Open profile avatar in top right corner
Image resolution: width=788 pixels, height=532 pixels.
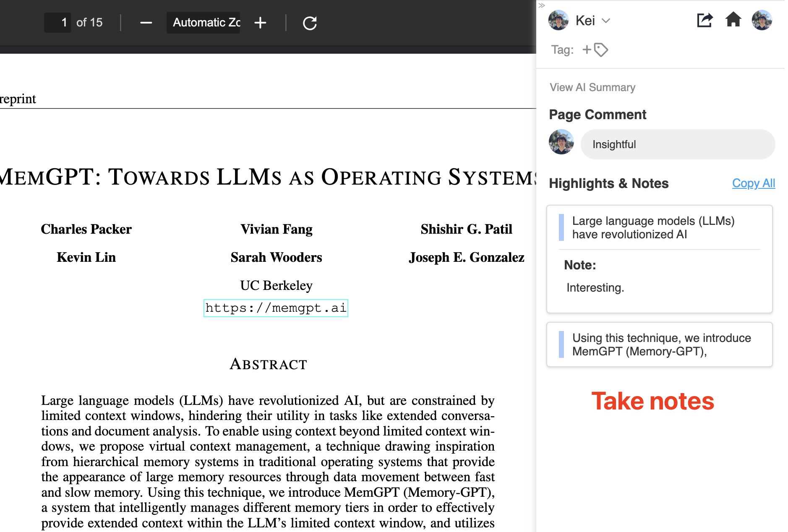762,20
